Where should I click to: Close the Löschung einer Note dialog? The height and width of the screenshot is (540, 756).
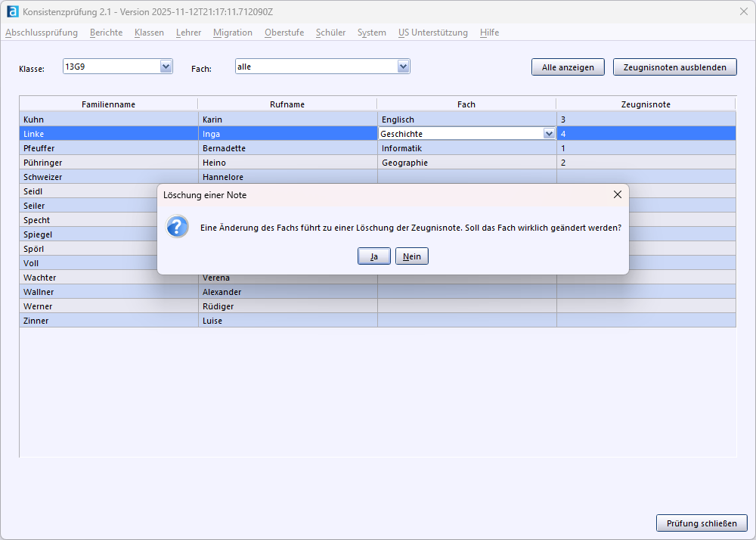[617, 194]
